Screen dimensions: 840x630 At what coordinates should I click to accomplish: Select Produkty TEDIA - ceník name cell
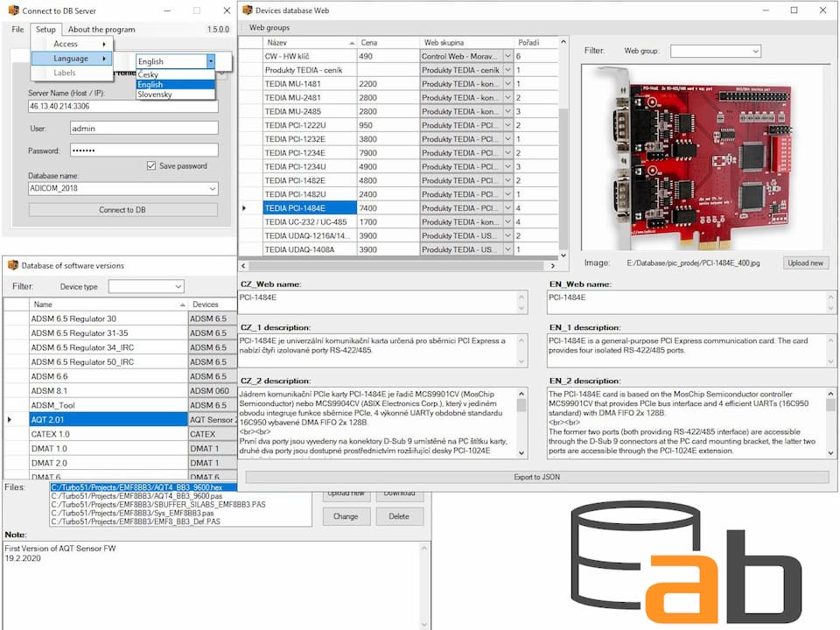point(310,70)
